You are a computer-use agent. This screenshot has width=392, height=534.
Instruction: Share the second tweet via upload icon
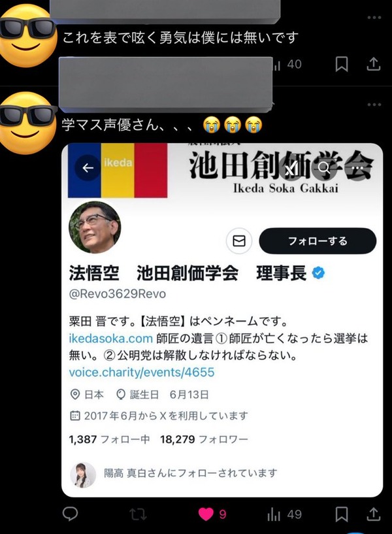(x=373, y=514)
